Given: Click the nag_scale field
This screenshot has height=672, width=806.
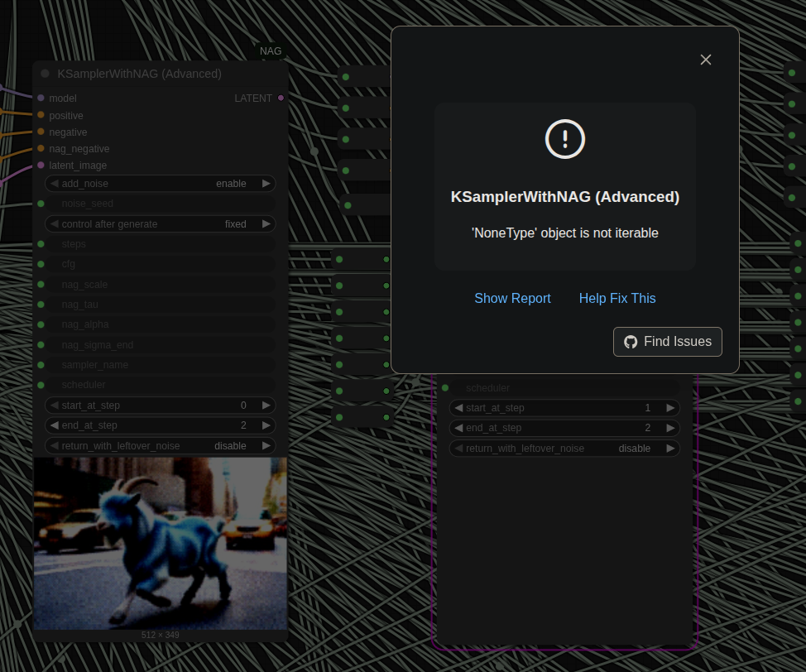Looking at the screenshot, I should click(x=161, y=285).
